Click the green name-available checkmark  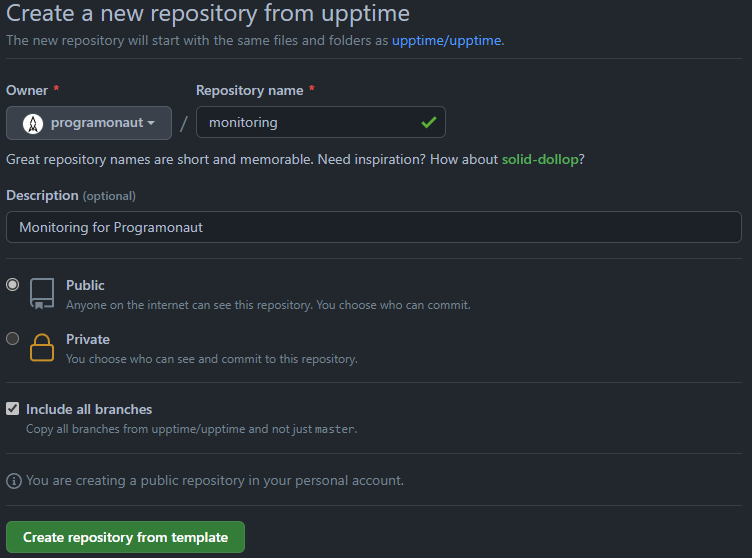coord(429,123)
